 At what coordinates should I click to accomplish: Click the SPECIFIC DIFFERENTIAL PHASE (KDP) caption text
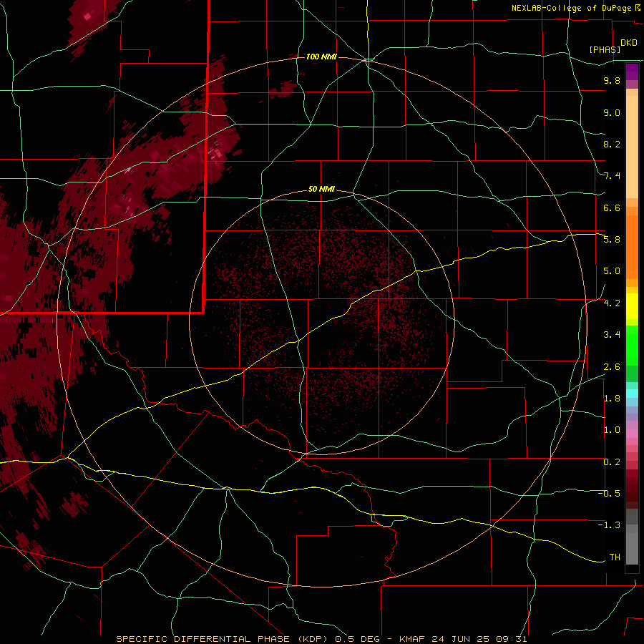pyautogui.click(x=224, y=639)
